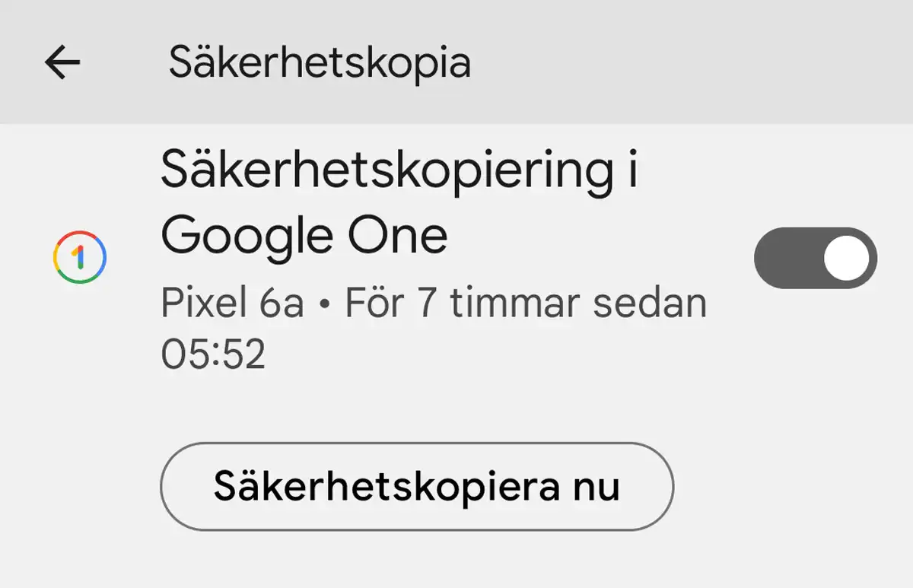
Task: Tap the number 1 inside the Google One logo
Action: 80,259
